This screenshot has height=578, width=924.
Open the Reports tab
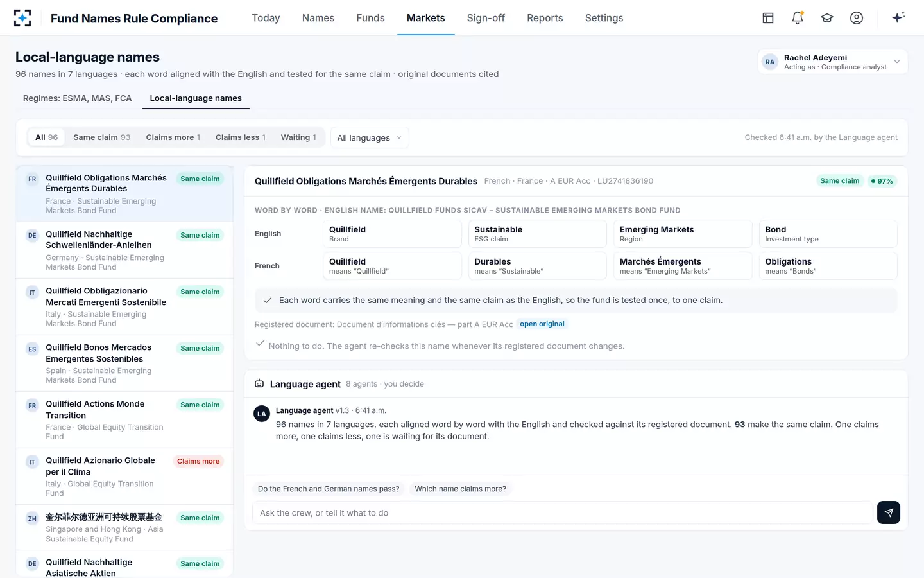click(x=545, y=18)
